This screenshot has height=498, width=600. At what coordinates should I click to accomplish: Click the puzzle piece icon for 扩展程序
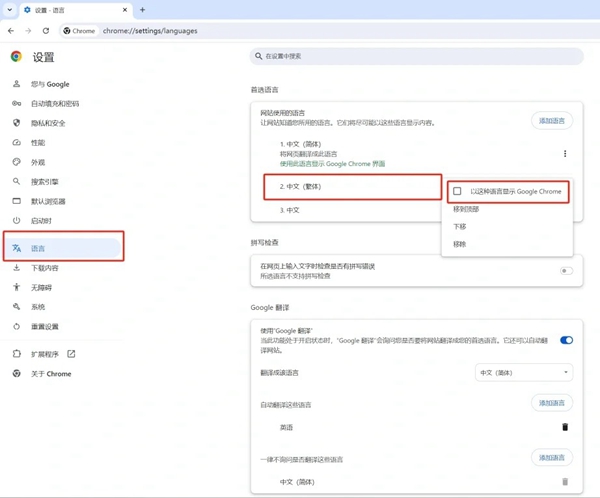(16, 354)
